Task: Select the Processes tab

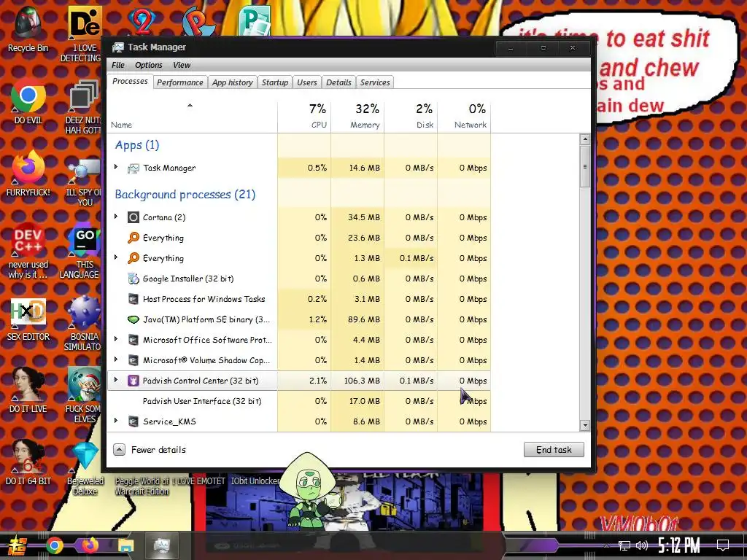Action: pyautogui.click(x=130, y=81)
